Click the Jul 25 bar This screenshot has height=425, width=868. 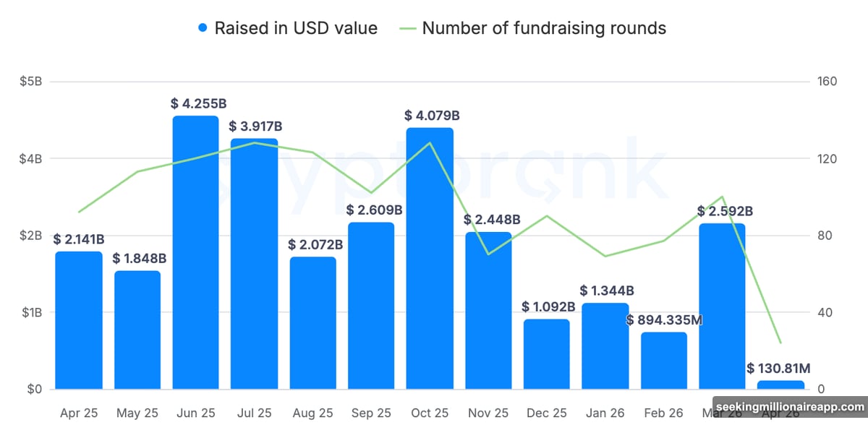tap(254, 264)
